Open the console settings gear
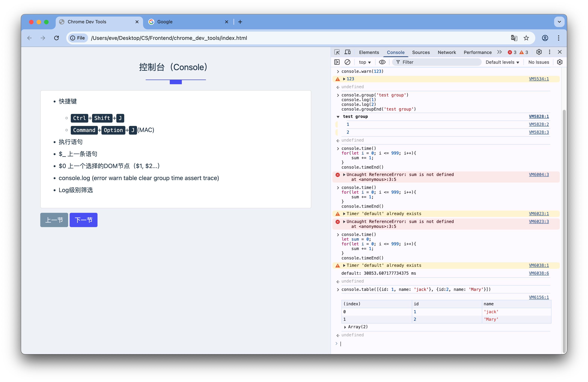Image resolution: width=588 pixels, height=382 pixels. 560,62
